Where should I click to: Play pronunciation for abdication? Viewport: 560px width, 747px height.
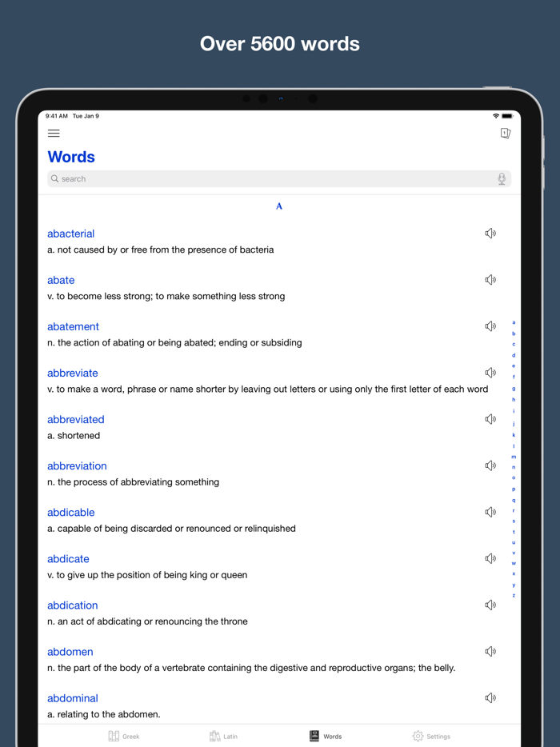pos(490,605)
